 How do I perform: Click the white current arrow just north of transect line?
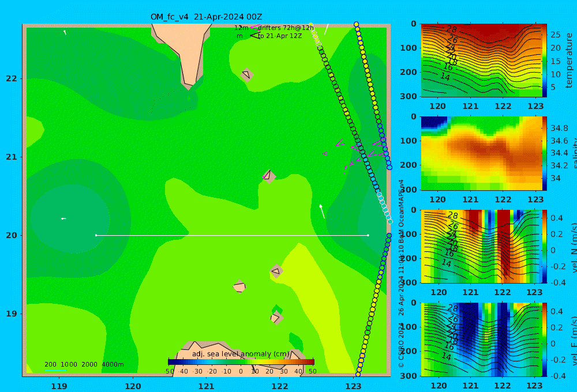click(x=322, y=211)
